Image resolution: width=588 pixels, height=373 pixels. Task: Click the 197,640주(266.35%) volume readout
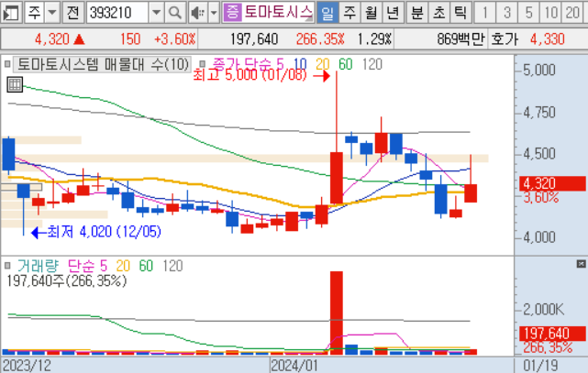[66, 280]
